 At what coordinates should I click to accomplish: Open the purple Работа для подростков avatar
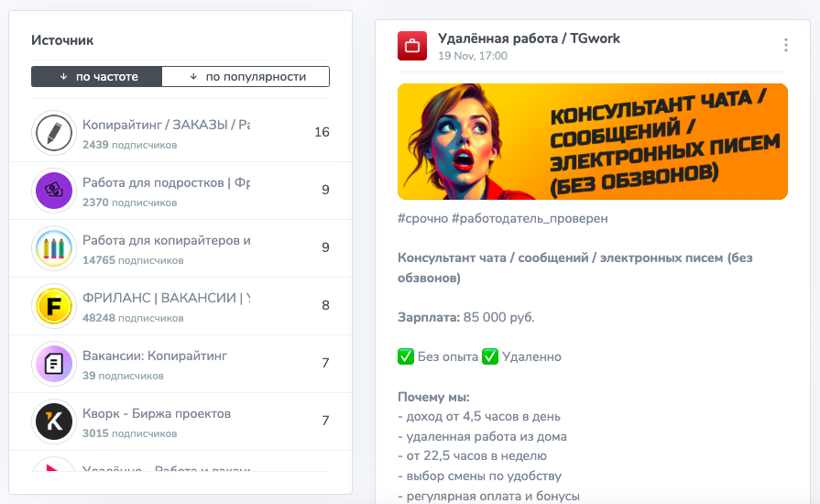coord(54,191)
